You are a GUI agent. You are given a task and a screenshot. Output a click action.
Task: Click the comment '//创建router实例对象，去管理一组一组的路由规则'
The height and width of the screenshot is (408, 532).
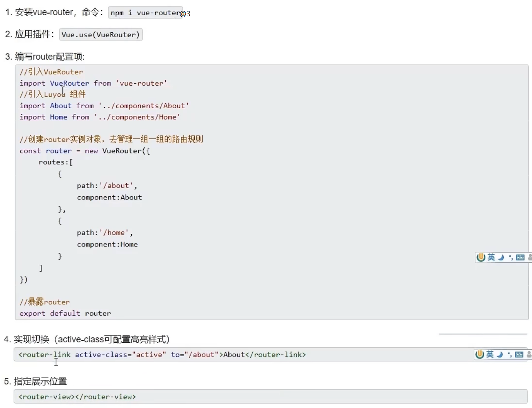click(111, 139)
